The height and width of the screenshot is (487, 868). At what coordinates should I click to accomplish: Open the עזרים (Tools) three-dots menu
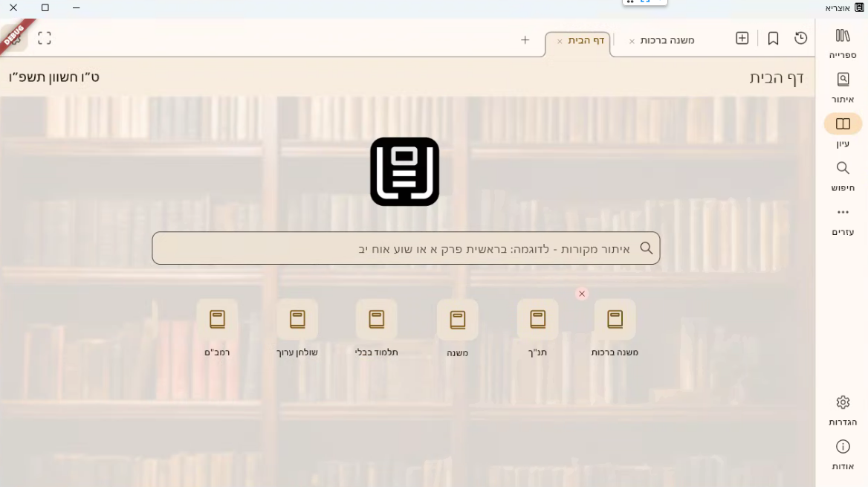[843, 213]
